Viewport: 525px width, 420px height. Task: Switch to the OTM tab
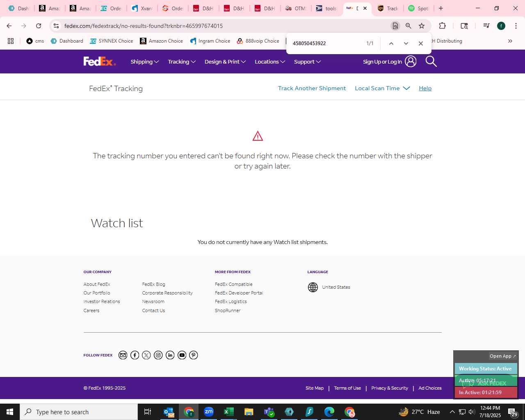tap(296, 8)
